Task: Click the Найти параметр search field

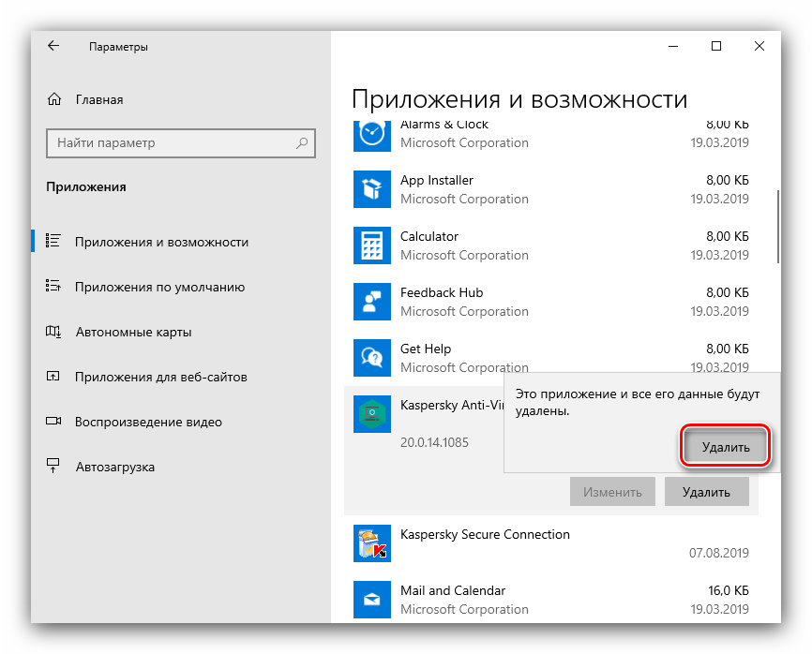Action: [169, 143]
